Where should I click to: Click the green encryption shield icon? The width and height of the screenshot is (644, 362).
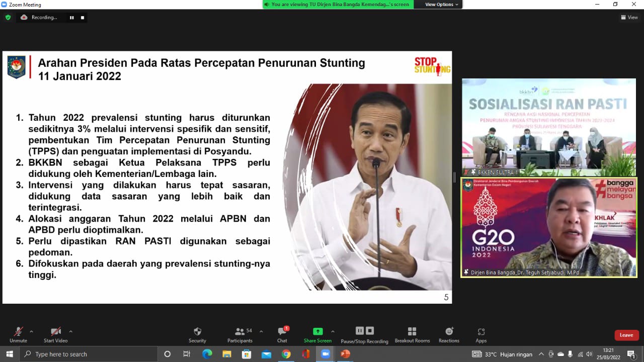point(8,17)
